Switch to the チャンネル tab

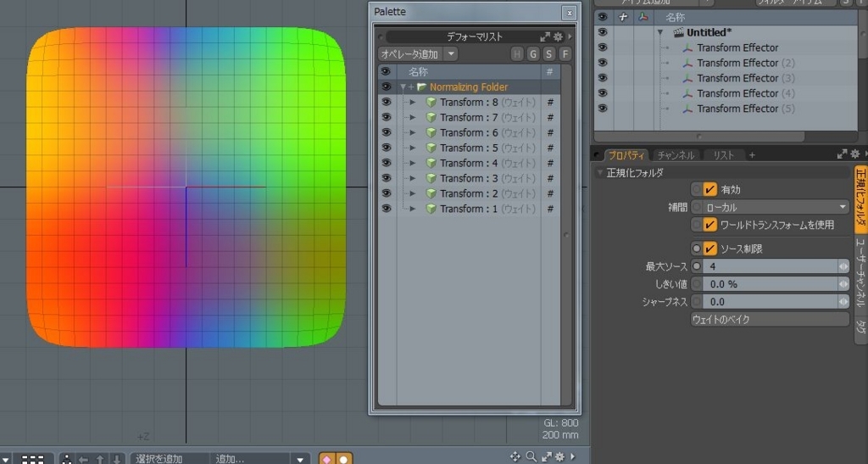pyautogui.click(x=676, y=155)
